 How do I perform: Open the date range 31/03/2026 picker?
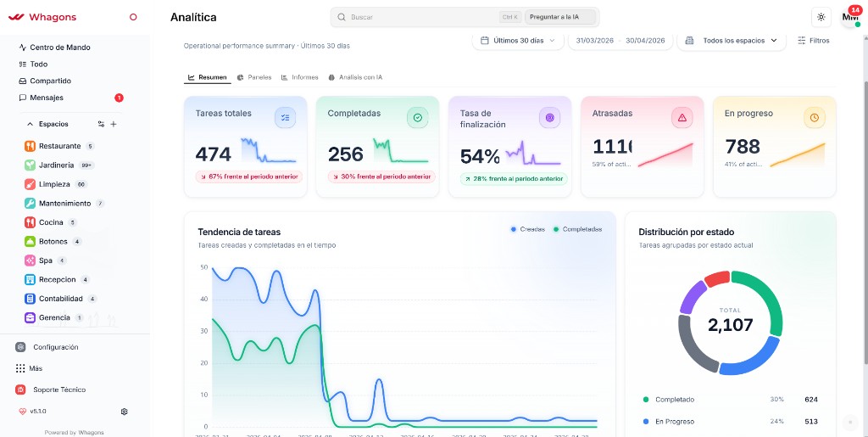coord(620,41)
